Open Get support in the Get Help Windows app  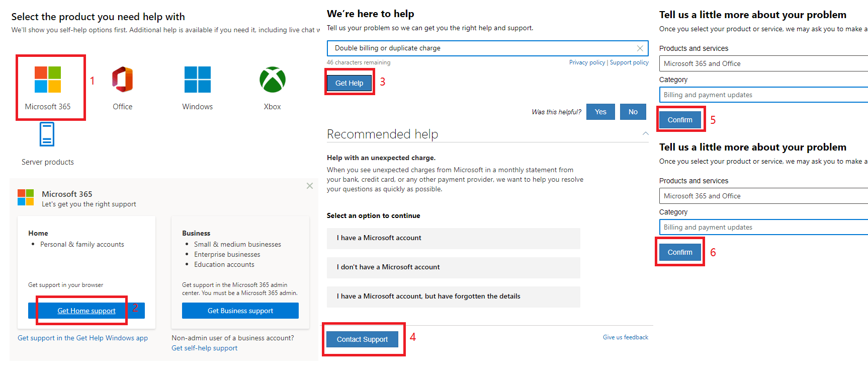82,338
